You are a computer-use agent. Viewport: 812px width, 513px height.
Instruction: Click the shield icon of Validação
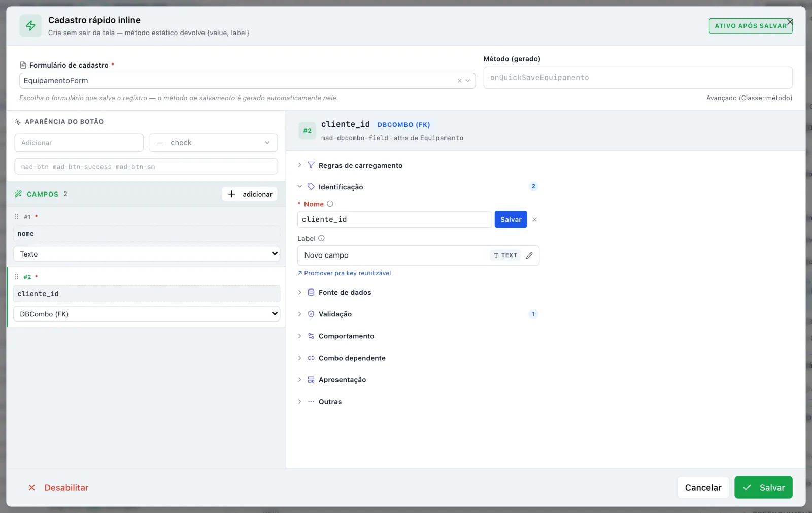click(311, 314)
